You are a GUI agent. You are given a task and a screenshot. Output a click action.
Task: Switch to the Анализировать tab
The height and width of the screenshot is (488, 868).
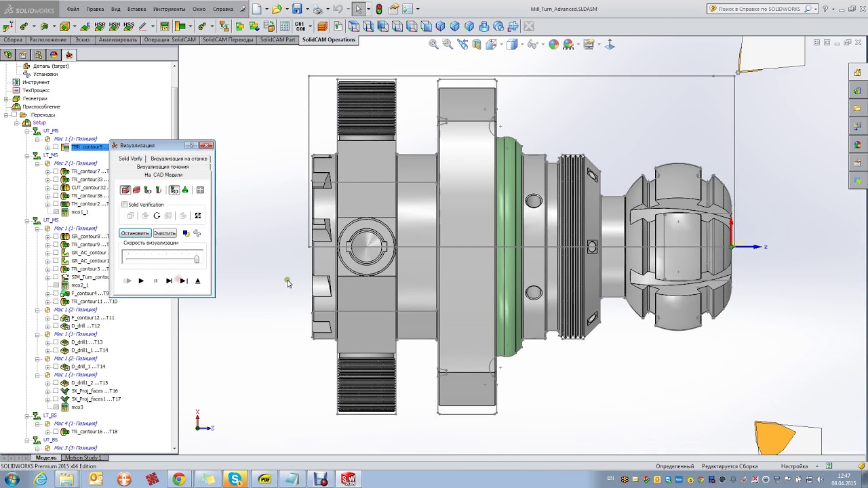click(118, 40)
